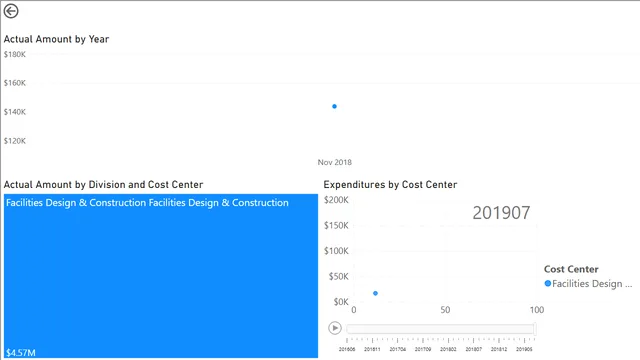Click the $100K scatter axis label

point(336,251)
